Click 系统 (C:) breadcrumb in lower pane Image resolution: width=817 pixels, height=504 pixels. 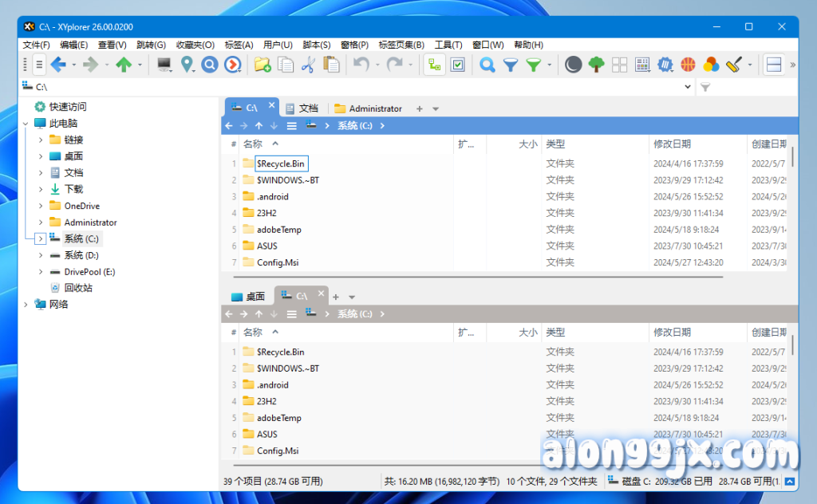click(x=354, y=314)
